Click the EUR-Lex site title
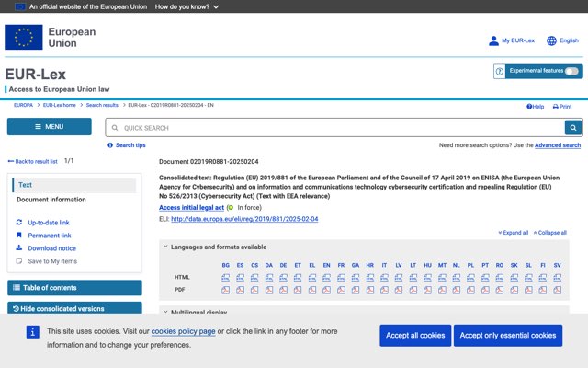This screenshot has width=588, height=368. [36, 74]
